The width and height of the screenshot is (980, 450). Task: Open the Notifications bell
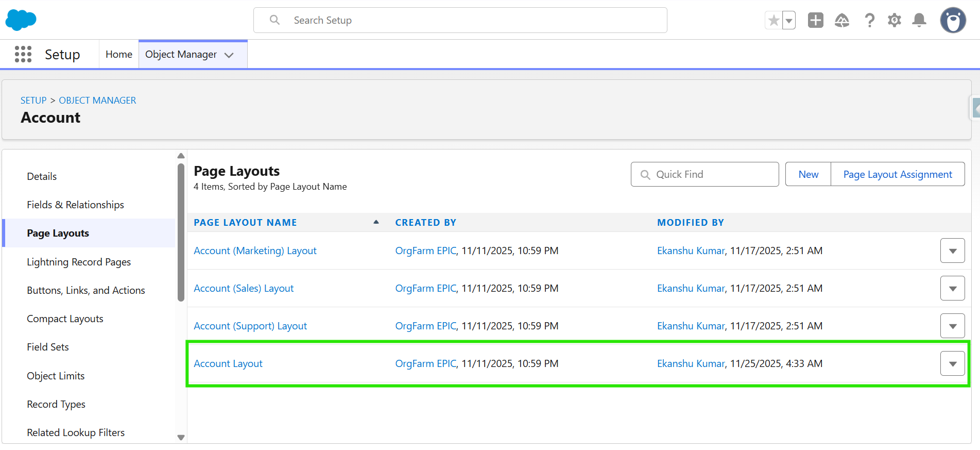click(919, 21)
